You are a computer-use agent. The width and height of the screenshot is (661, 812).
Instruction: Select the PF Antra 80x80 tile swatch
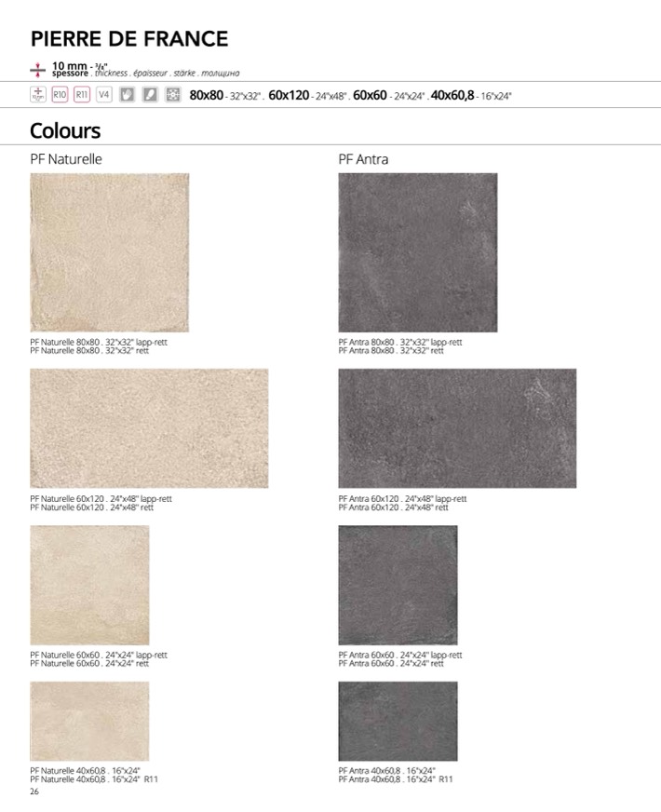(x=417, y=252)
